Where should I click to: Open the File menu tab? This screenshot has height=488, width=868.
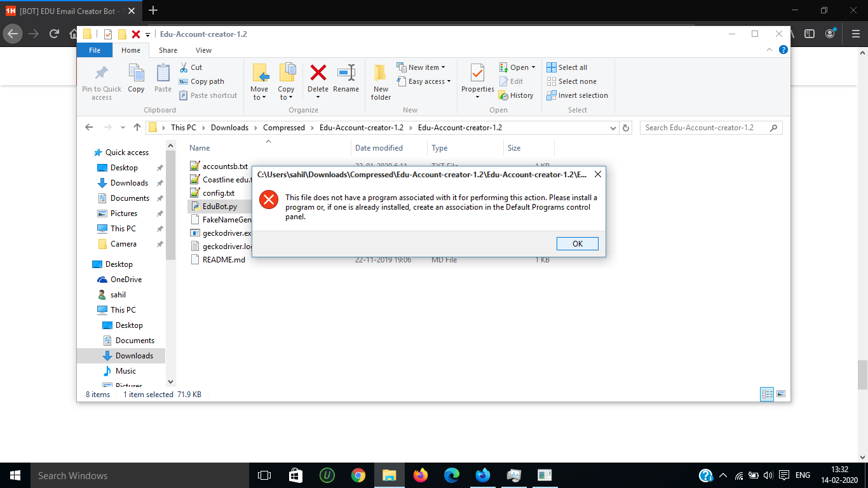pyautogui.click(x=94, y=50)
